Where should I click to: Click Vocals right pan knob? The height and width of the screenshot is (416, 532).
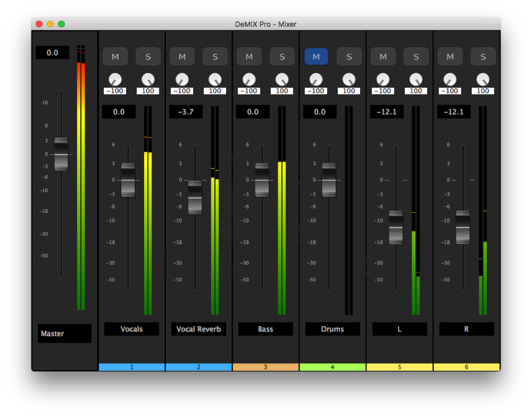pos(148,79)
